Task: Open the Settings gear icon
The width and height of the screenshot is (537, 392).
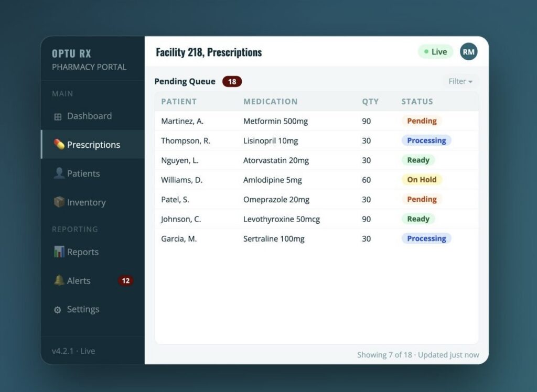Action: (58, 310)
